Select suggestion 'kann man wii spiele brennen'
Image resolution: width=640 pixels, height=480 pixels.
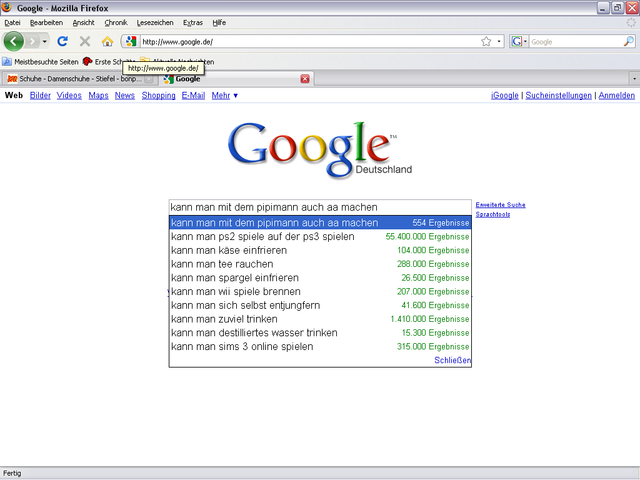click(320, 292)
